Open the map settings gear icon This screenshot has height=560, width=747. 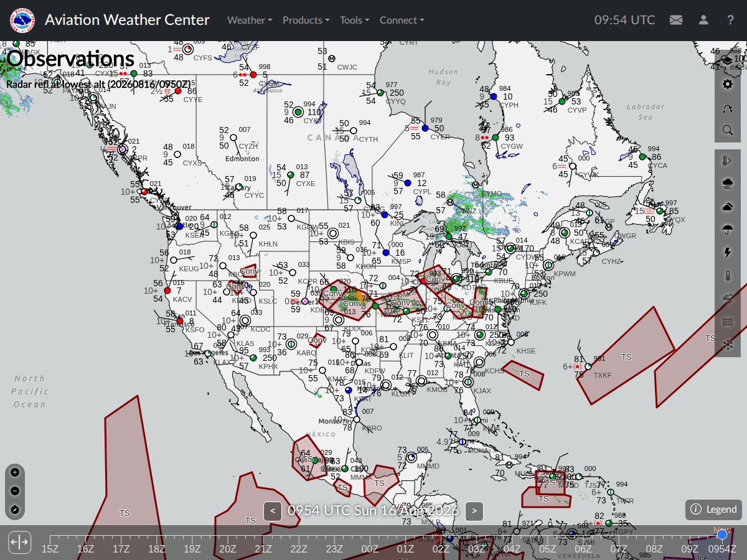click(727, 84)
